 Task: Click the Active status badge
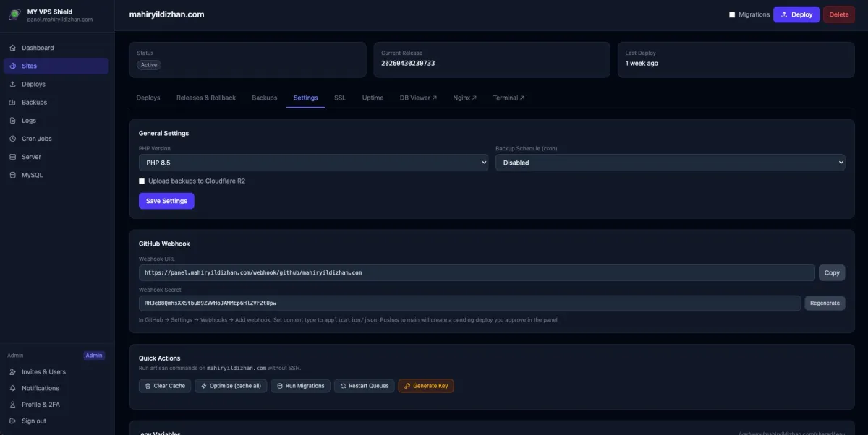click(149, 64)
